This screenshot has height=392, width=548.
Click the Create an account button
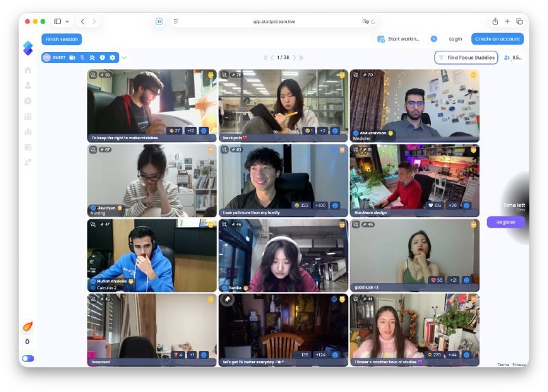coord(497,39)
